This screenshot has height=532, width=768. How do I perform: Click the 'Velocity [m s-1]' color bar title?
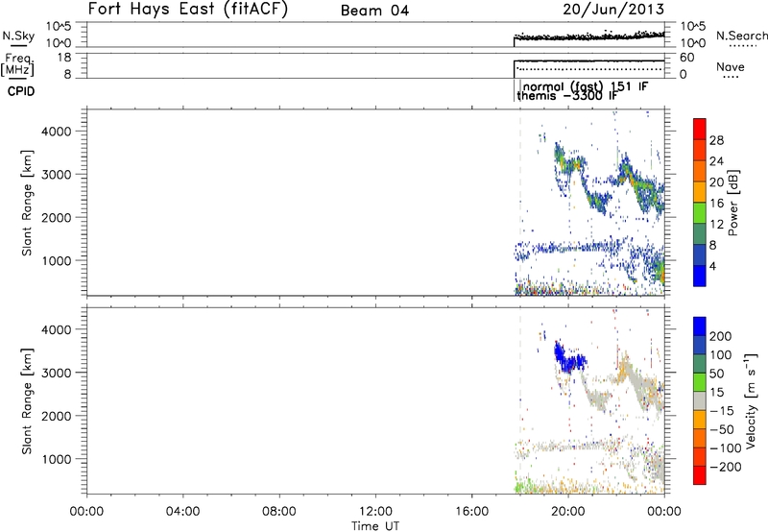click(751, 401)
